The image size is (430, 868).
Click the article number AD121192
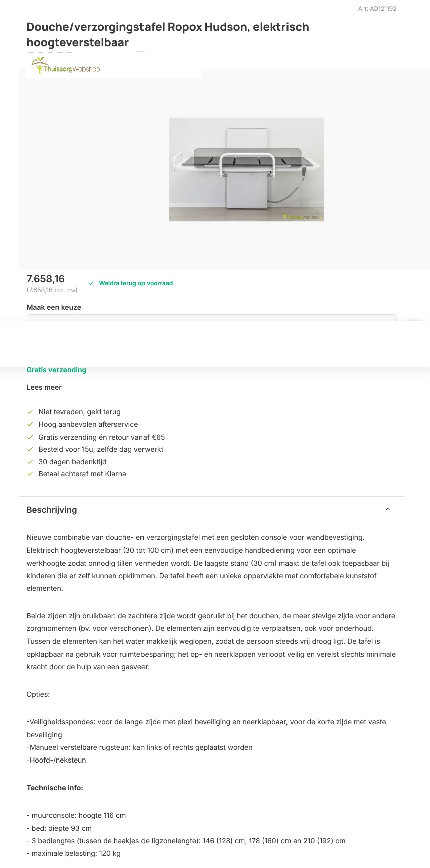pyautogui.click(x=376, y=8)
